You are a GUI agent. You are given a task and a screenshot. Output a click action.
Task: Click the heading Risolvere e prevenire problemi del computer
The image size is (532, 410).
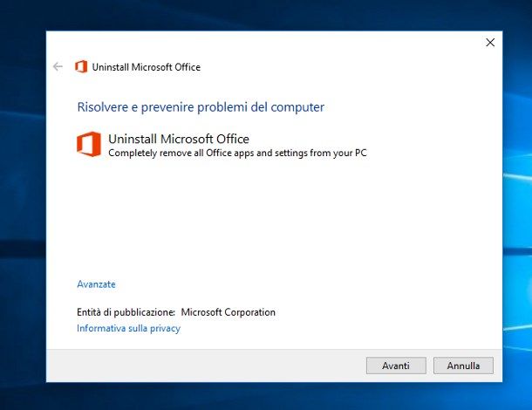[x=201, y=107]
